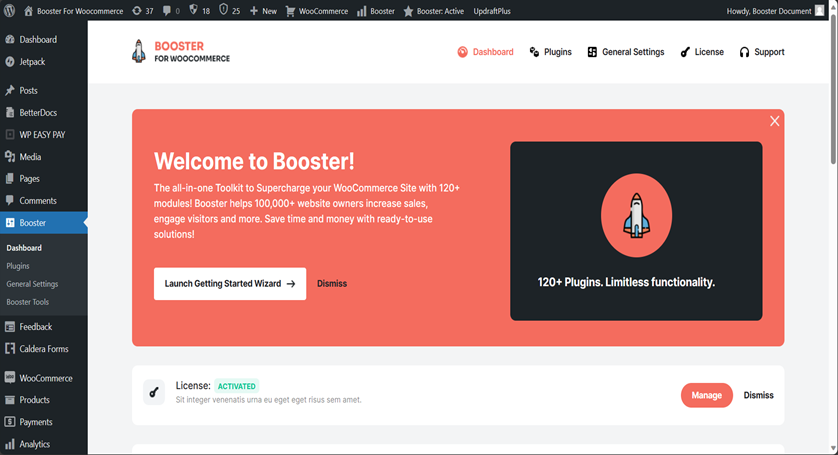The width and height of the screenshot is (838, 455).
Task: Open WooCommerce in the sidebar
Action: (44, 378)
